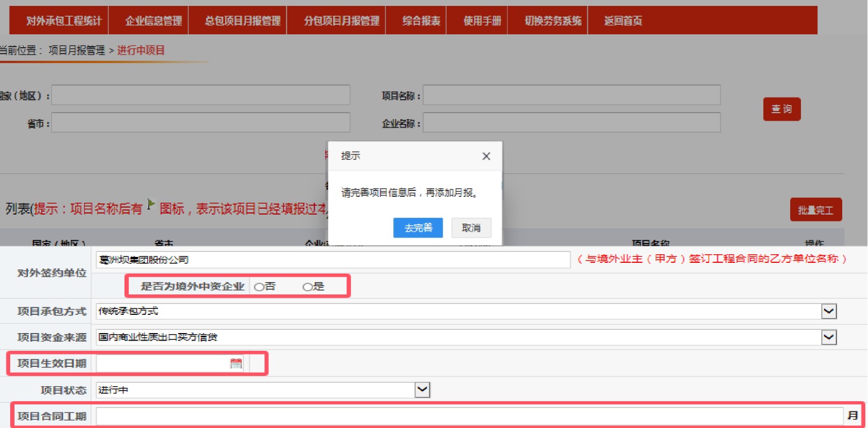This screenshot has height=428, width=868.
Task: Click 切换劳务系统 in the navigation bar
Action: point(553,21)
